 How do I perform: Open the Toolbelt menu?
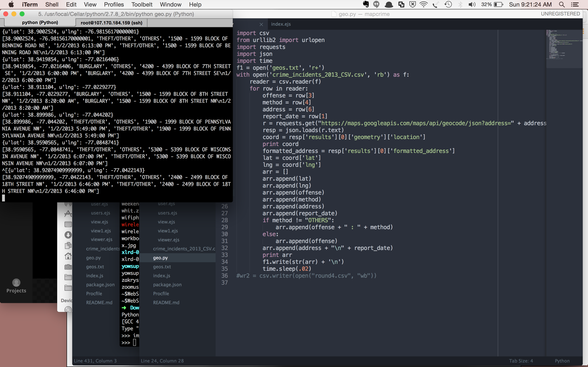[142, 4]
